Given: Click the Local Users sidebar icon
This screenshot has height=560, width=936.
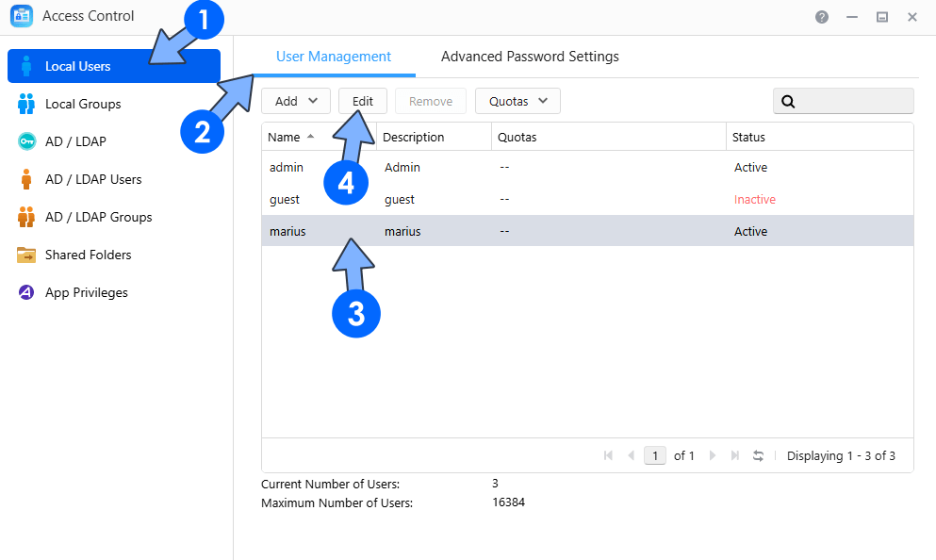Looking at the screenshot, I should click(x=26, y=66).
